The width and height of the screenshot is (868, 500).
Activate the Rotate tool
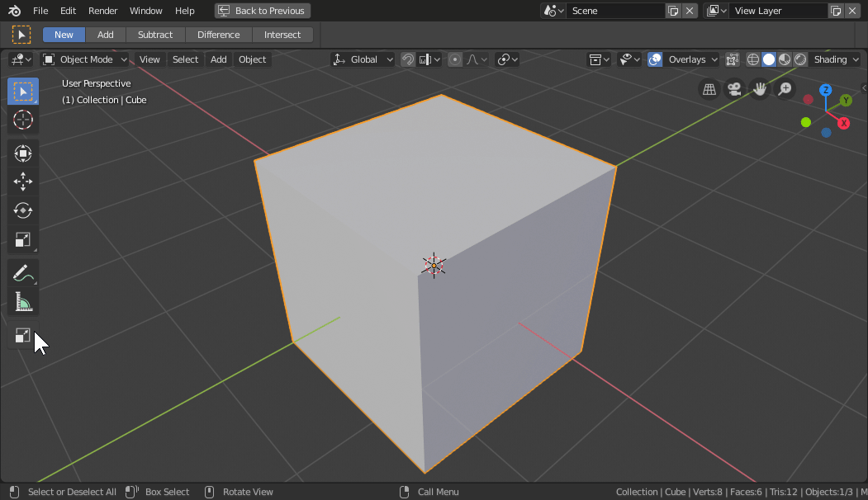(23, 210)
